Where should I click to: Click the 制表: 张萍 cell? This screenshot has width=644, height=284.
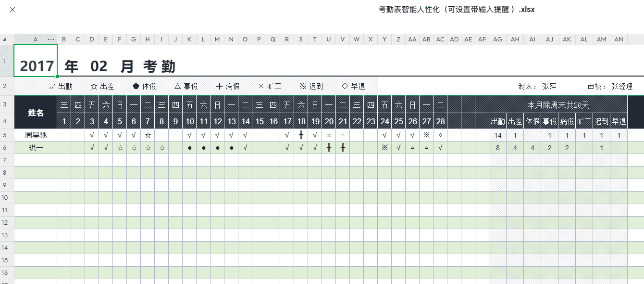tap(537, 87)
